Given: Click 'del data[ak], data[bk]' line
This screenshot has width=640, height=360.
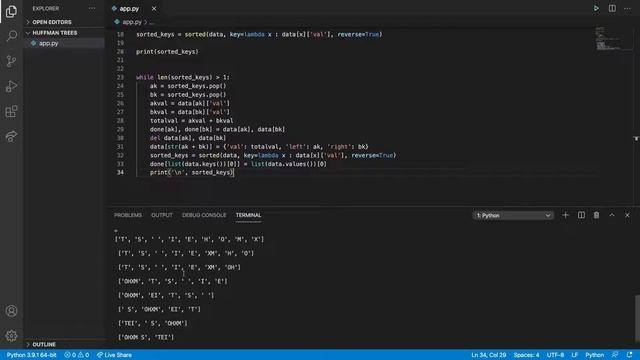Looking at the screenshot, I should [x=188, y=138].
